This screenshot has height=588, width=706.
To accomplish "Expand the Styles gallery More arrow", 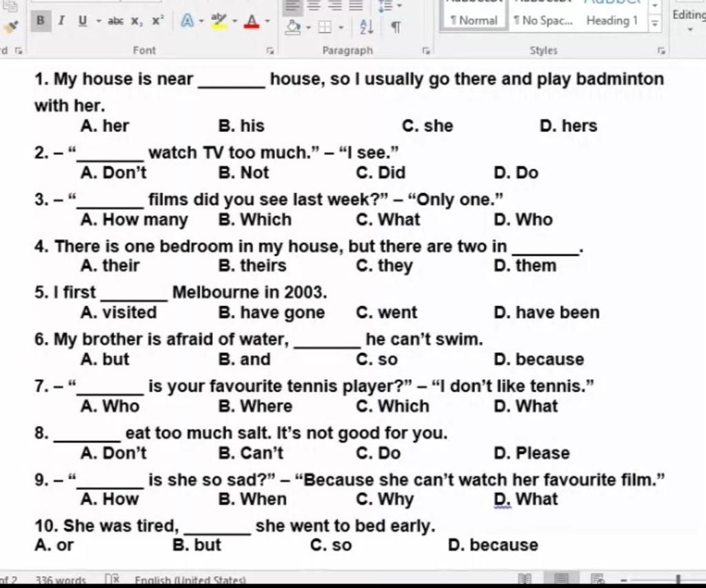I will 655,23.
